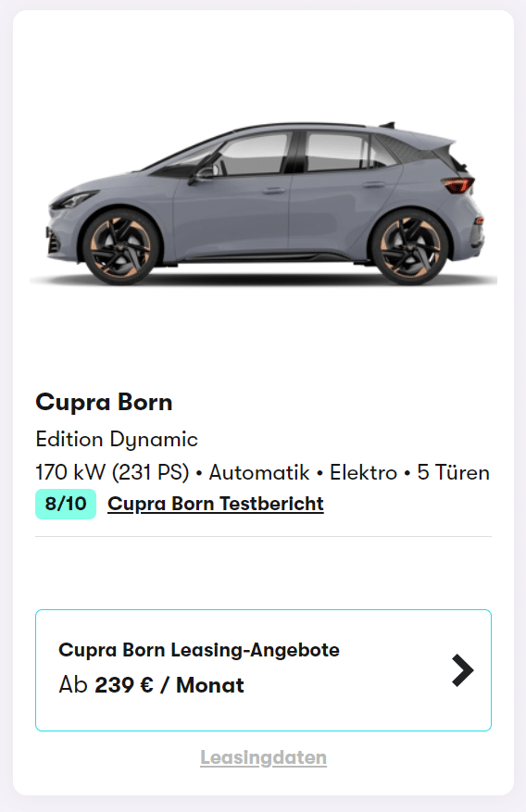Click the 8/10 rating badge
Screen dimensions: 526x812
(x=66, y=504)
